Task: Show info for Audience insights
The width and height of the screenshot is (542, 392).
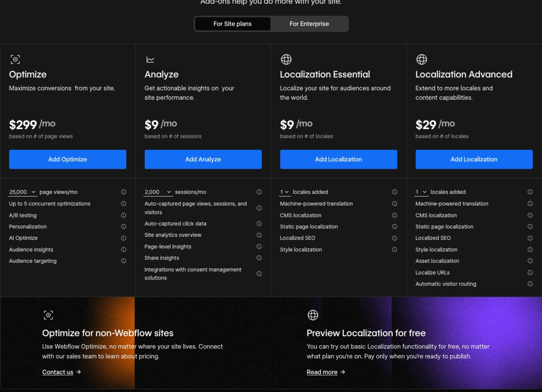Action: click(123, 250)
